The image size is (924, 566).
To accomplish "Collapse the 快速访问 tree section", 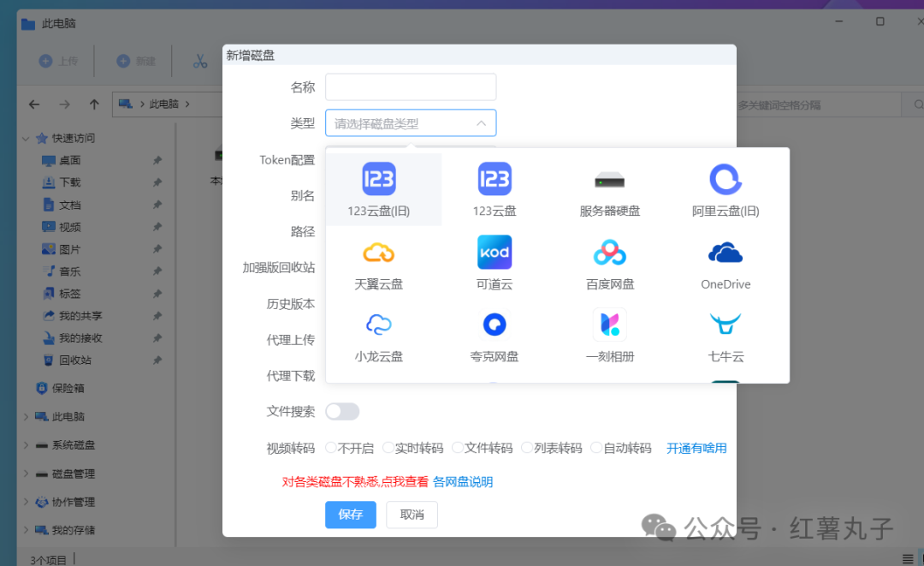I will [x=26, y=139].
